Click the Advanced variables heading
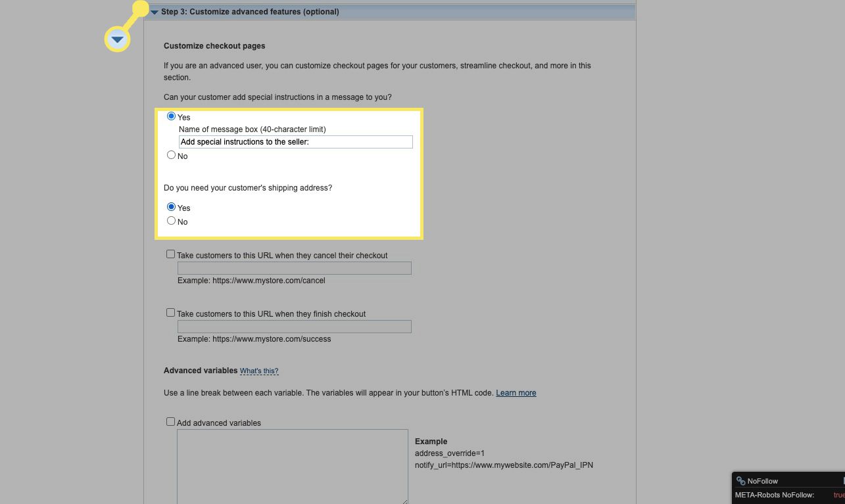The height and width of the screenshot is (504, 845). pyautogui.click(x=201, y=371)
